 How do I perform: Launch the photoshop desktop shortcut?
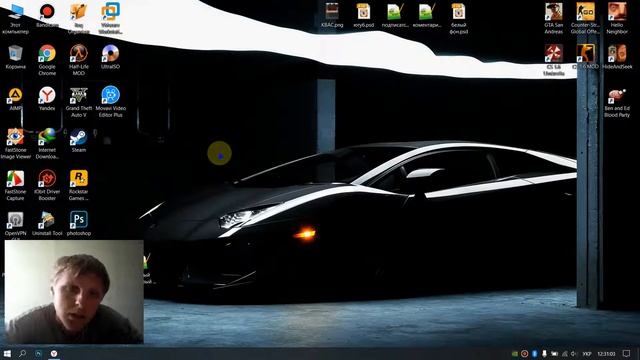tap(78, 224)
